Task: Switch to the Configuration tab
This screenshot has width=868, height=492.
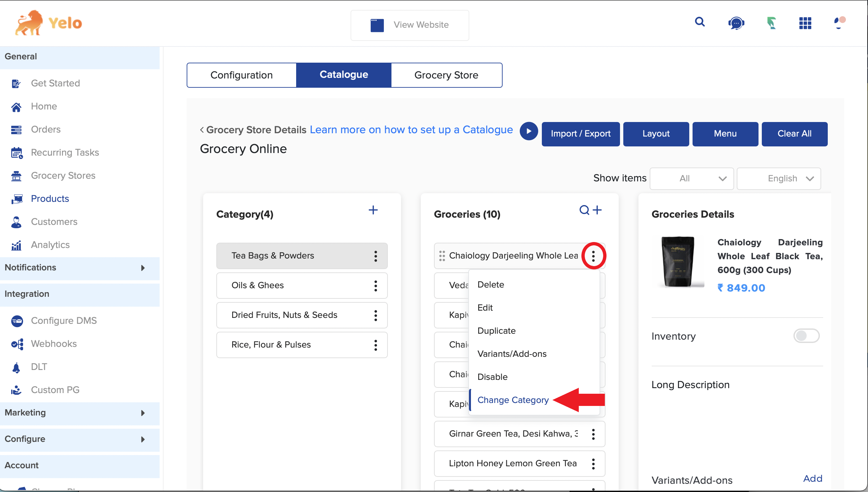Action: click(x=241, y=75)
